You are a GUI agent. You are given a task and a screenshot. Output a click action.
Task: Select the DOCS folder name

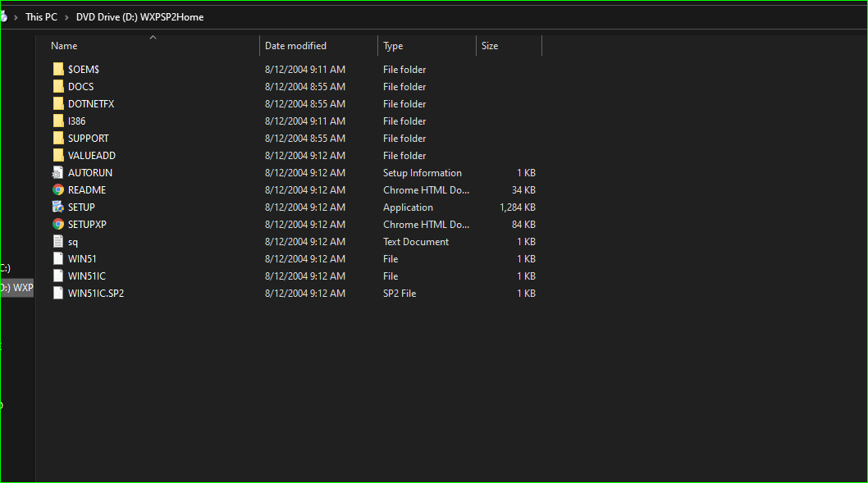[81, 86]
